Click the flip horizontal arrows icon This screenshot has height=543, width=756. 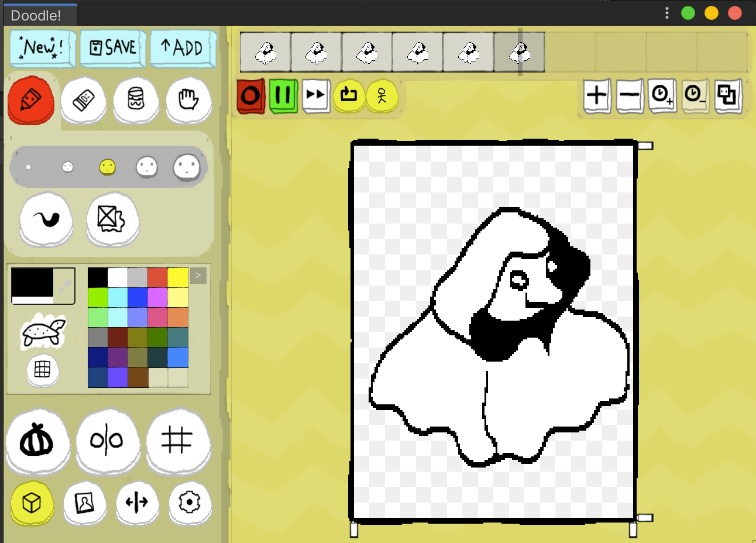point(137,503)
